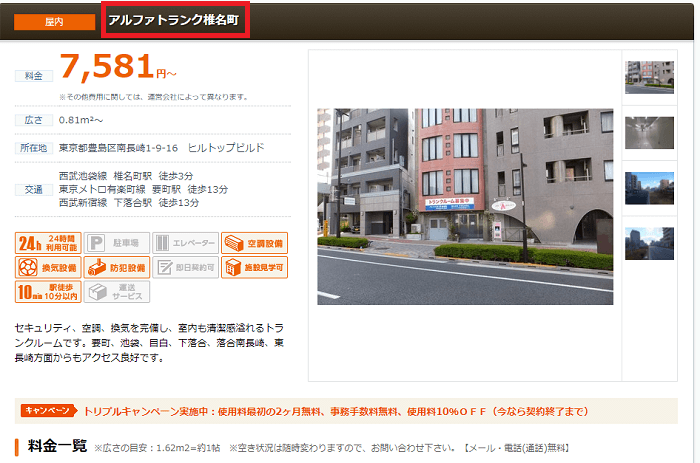This screenshot has height=463, width=700.
Task: Click the 交通 label
Action: tap(33, 190)
